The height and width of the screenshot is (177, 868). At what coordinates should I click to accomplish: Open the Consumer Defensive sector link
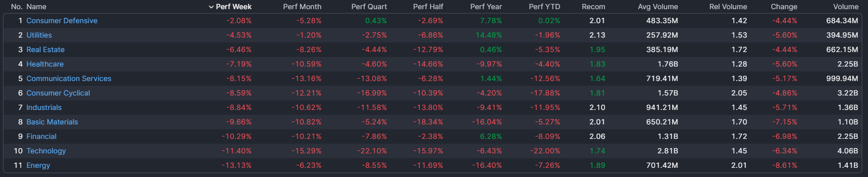pyautogui.click(x=62, y=21)
